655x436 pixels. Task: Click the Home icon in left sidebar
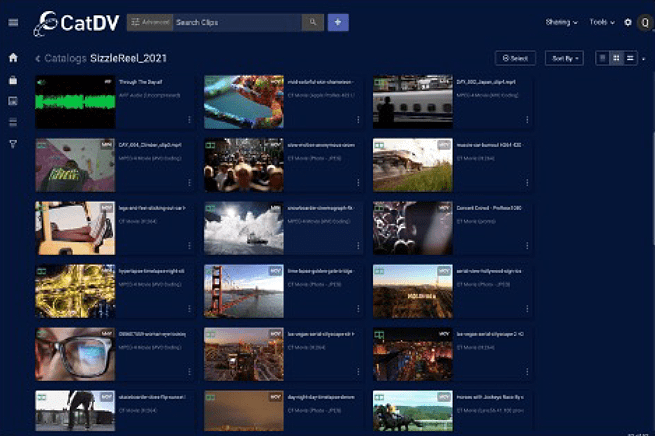(13, 58)
